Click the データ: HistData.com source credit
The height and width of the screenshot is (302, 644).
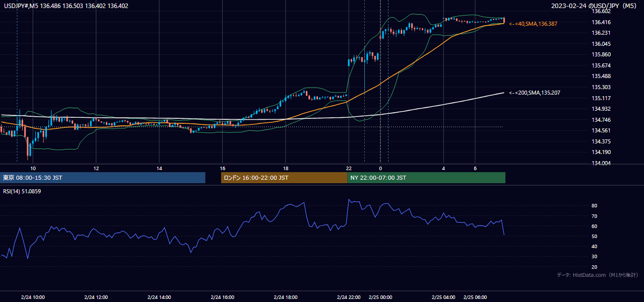pos(597,275)
